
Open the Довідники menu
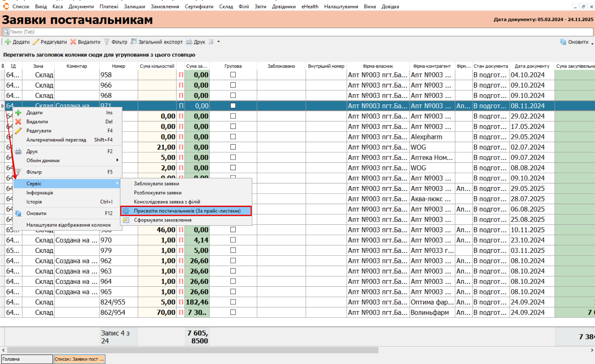click(283, 7)
